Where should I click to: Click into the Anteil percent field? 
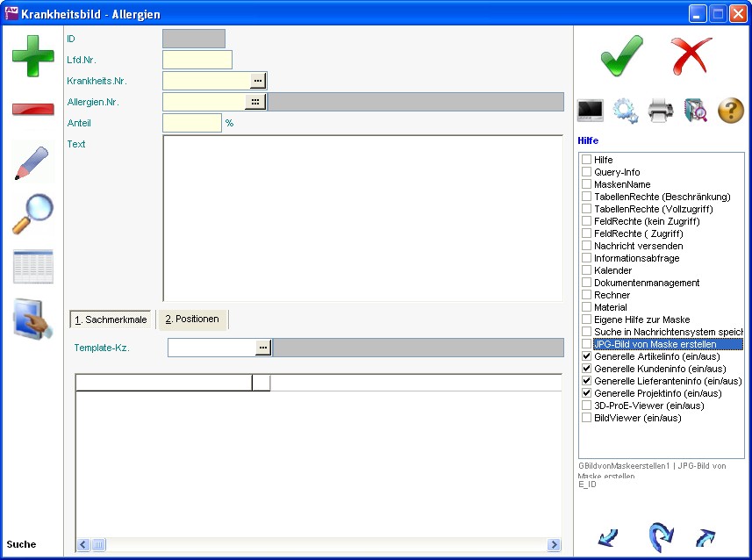[191, 124]
